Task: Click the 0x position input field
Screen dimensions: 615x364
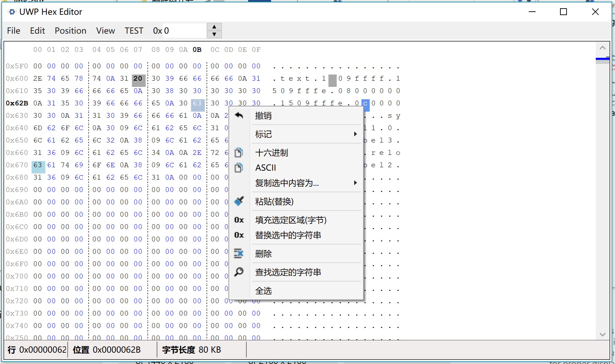Action: tap(184, 31)
